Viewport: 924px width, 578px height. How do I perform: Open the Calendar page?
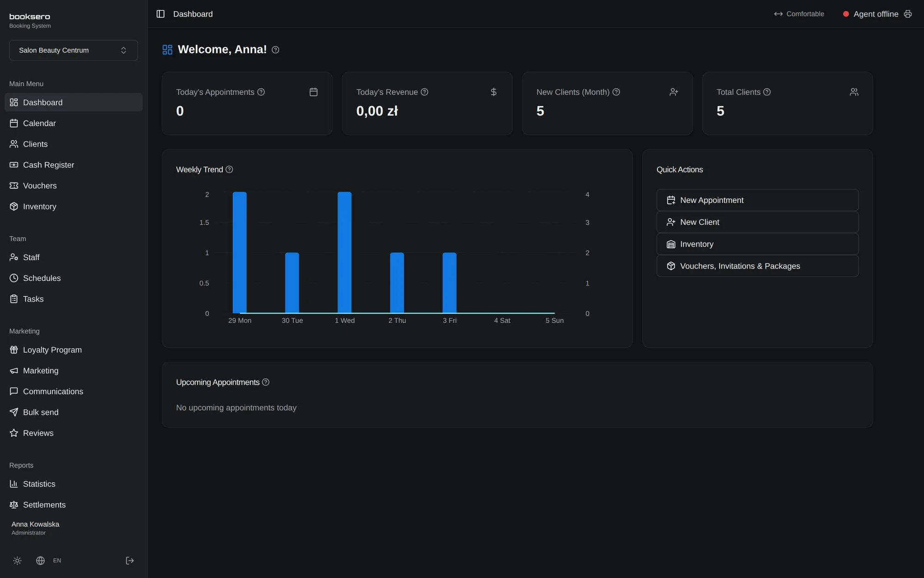[x=73, y=123]
